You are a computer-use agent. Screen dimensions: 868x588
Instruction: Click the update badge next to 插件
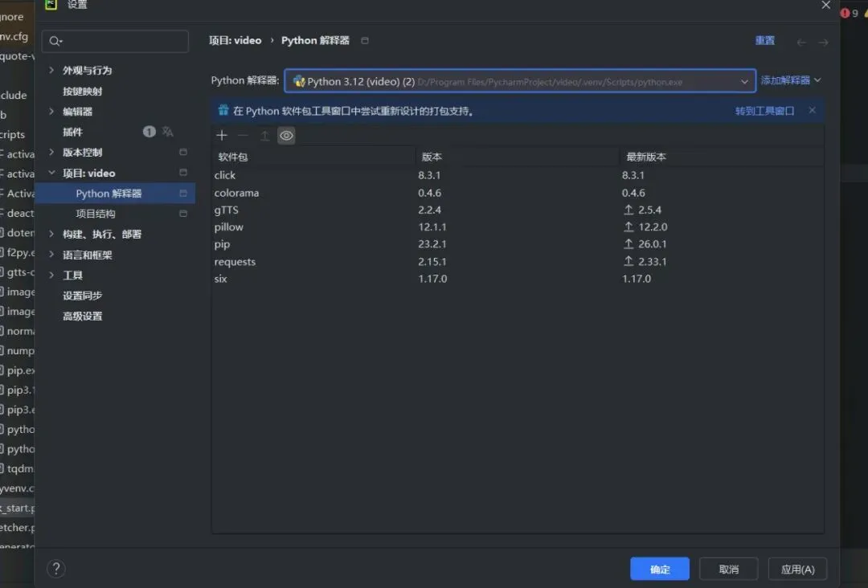(149, 132)
